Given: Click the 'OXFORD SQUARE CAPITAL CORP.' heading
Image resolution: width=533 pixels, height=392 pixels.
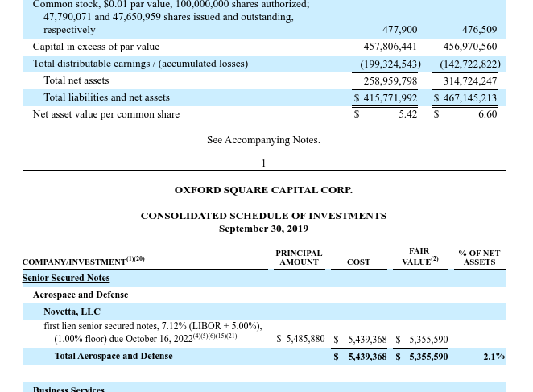Looking at the screenshot, I should (263, 190).
